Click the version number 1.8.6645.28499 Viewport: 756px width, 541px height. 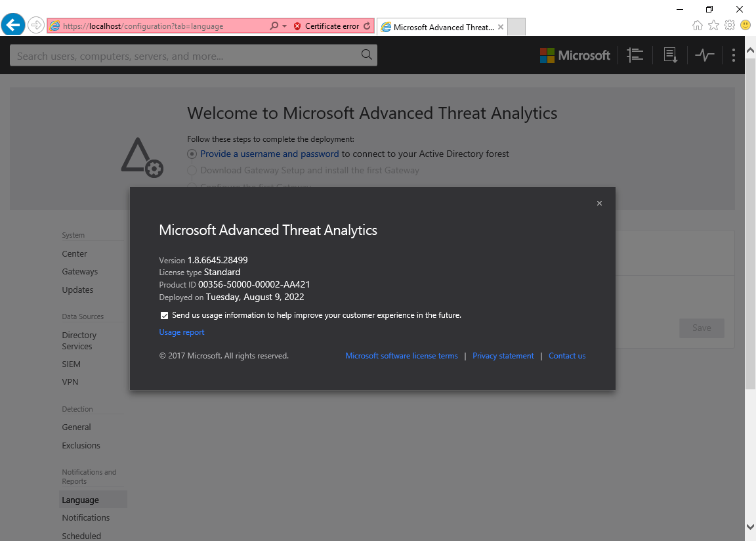(x=217, y=260)
